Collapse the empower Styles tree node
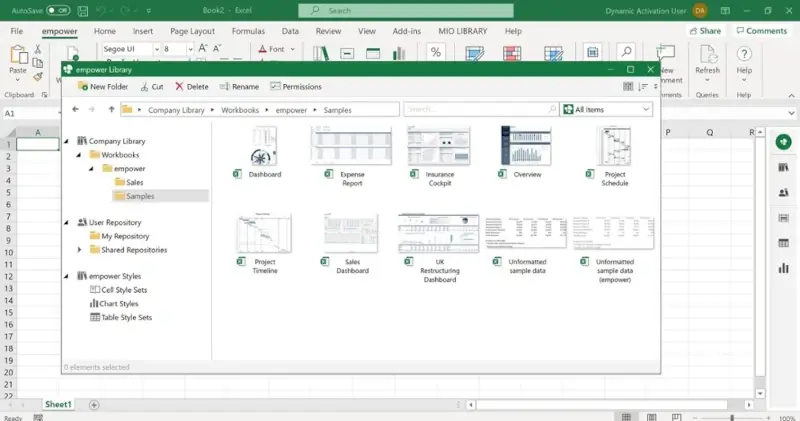The image size is (800, 421). (66, 276)
